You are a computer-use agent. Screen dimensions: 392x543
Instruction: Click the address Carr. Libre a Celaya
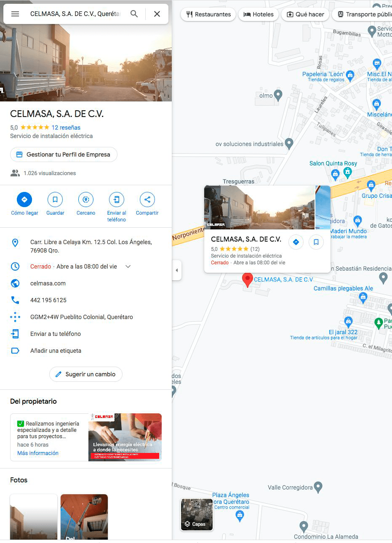91,246
